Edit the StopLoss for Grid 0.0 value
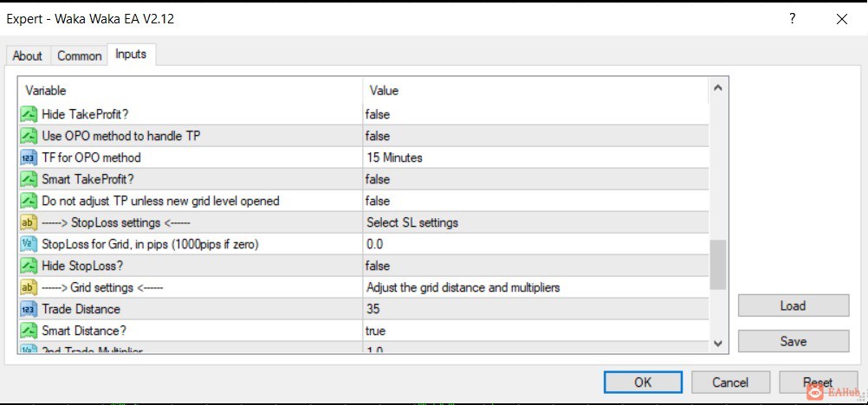Viewport: 868px width, 405px height. (x=374, y=244)
